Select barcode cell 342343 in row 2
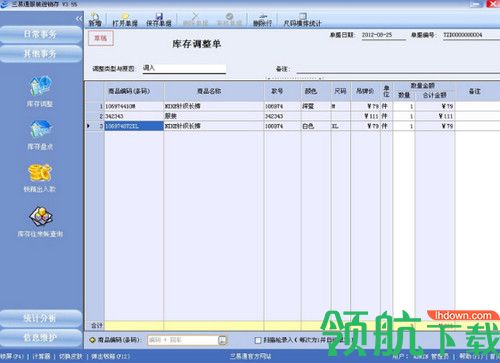 (x=134, y=116)
